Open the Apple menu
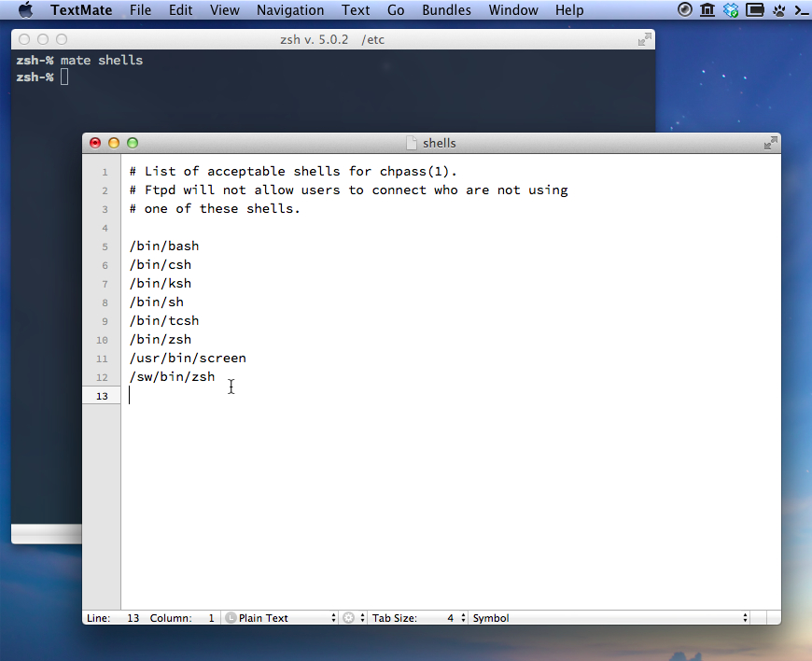 [25, 10]
